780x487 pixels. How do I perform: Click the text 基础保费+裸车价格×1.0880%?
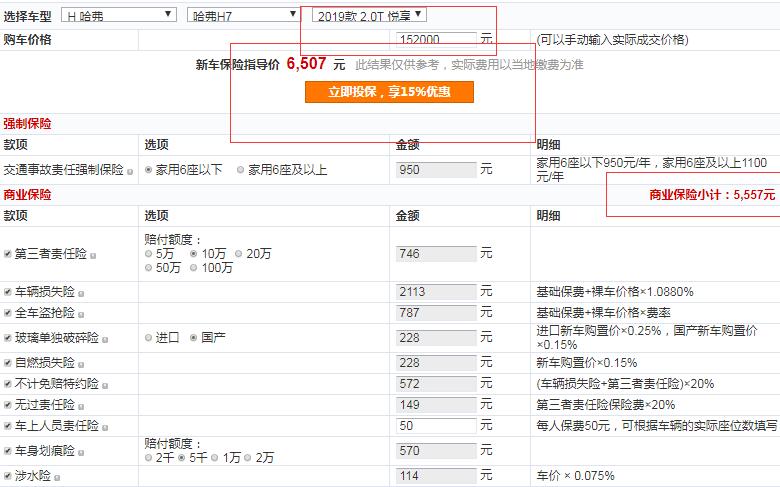pyautogui.click(x=615, y=292)
